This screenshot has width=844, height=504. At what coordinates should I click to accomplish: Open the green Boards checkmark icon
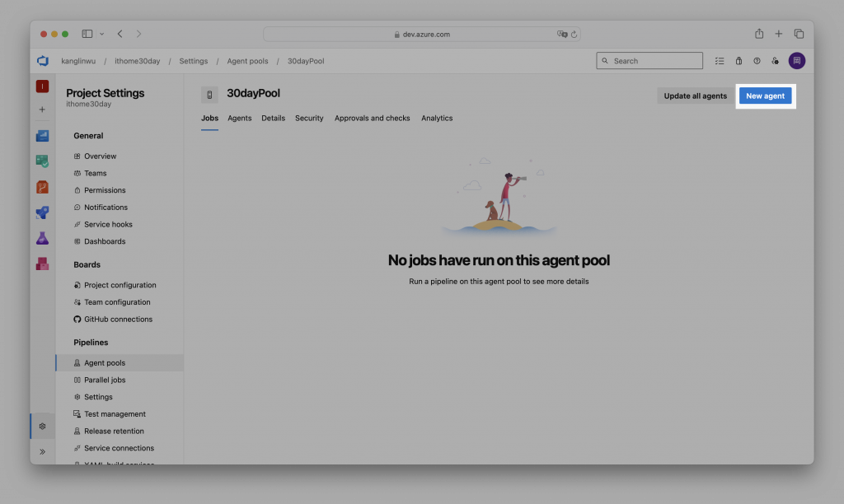click(x=43, y=161)
